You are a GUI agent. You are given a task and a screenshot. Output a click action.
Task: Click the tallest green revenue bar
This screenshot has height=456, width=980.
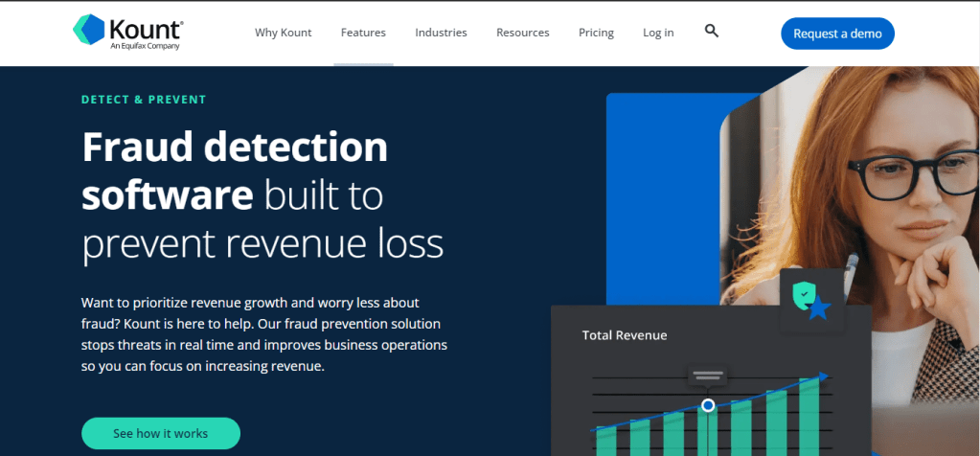click(x=809, y=418)
